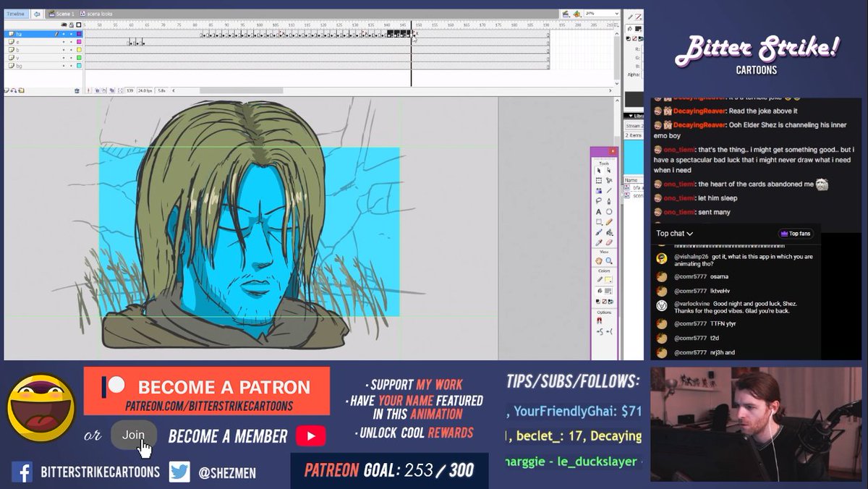Select 'scena looks' symbol breadcrumb
Viewport: 868px width, 489px height.
(x=96, y=14)
